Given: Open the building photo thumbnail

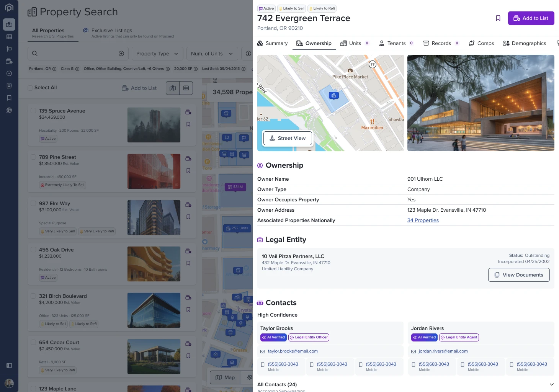Looking at the screenshot, I should point(481,103).
